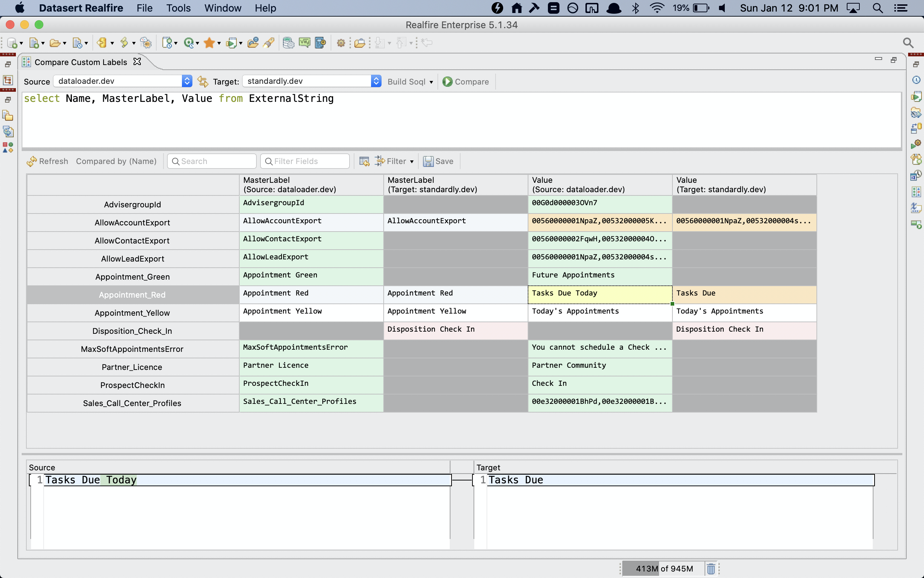This screenshot has height=578, width=924.
Task: Click the checkered folder icon in right sidebar
Action: pyautogui.click(x=916, y=112)
